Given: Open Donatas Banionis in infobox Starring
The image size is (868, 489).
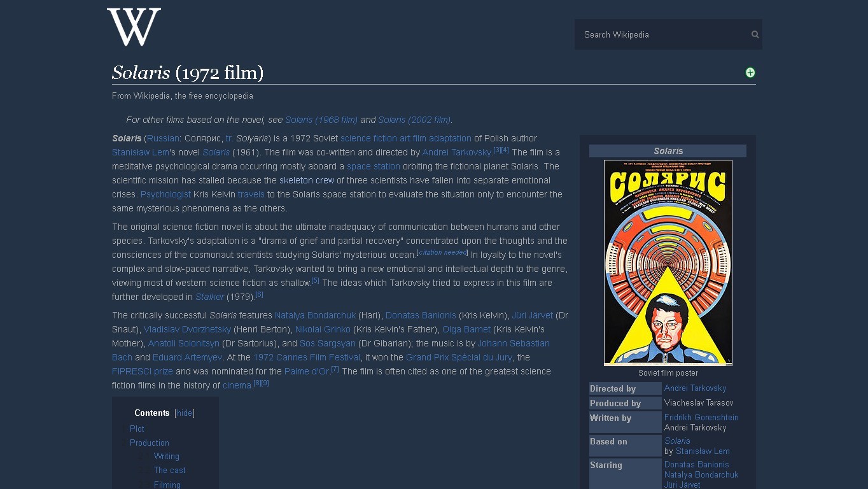Looking at the screenshot, I should (x=696, y=465).
